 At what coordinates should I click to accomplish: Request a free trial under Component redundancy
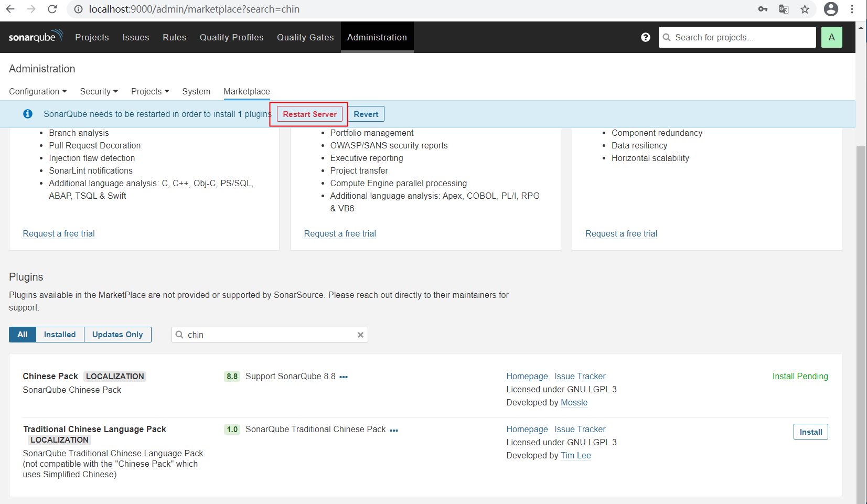pos(621,233)
